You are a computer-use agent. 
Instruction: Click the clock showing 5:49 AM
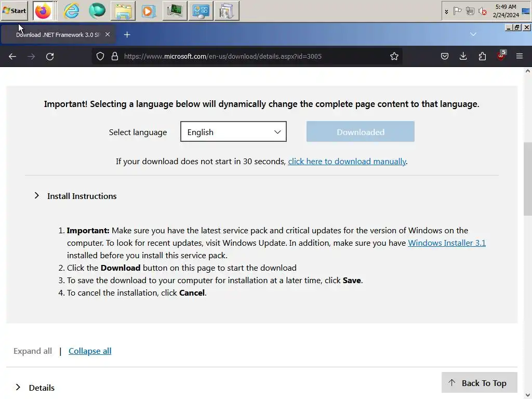pyautogui.click(x=506, y=11)
